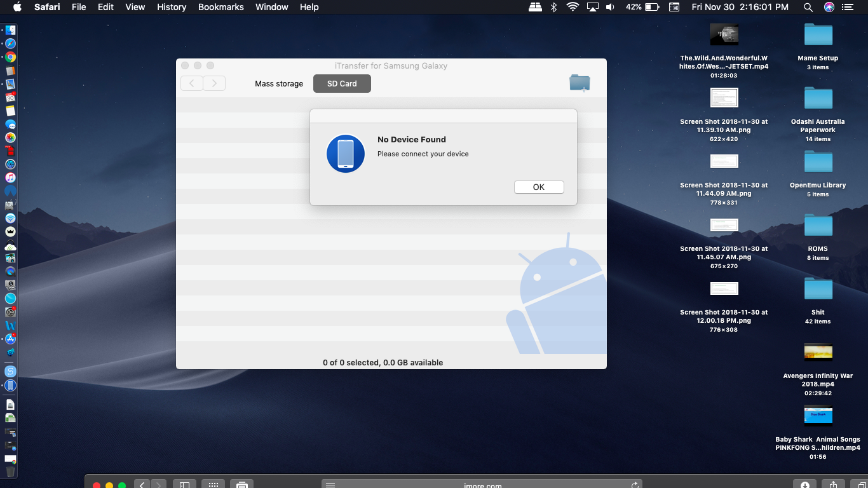Open the Bookmarks menu
The height and width of the screenshot is (488, 868).
[x=220, y=7]
